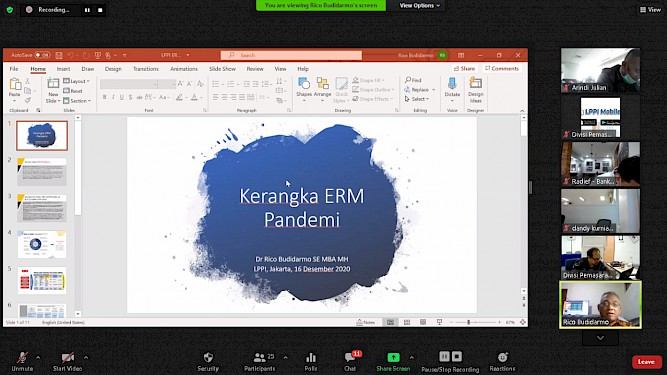Viewport: 667px width, 375px height.
Task: Pause the Zoom recording in bottom toolbar
Action: [444, 356]
